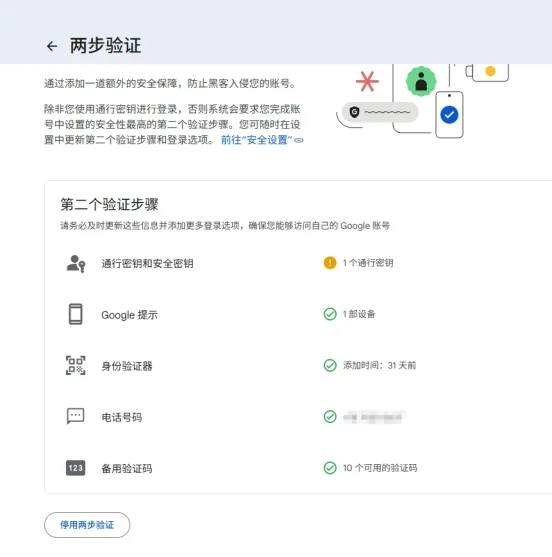Click the orange warning icon next to 1 个通行密钥

[330, 263]
